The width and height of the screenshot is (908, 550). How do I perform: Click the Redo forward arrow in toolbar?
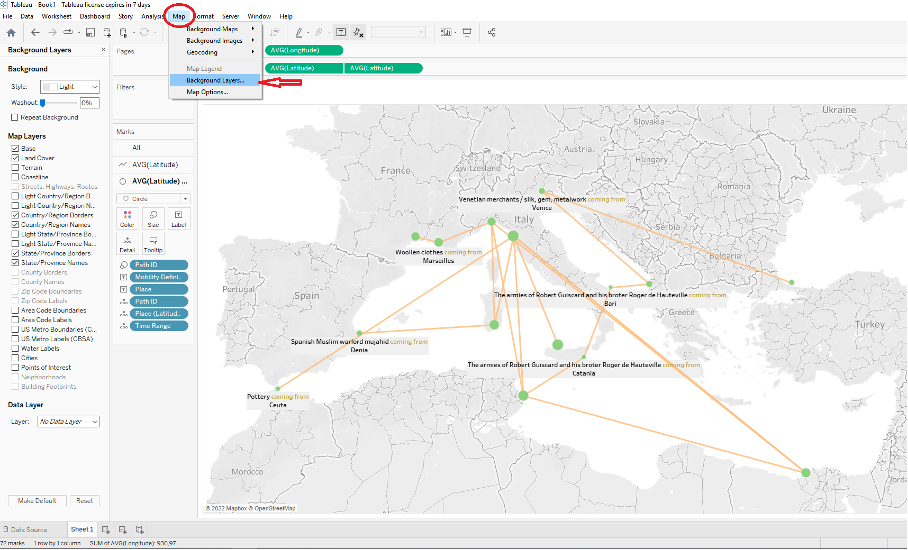pyautogui.click(x=52, y=33)
